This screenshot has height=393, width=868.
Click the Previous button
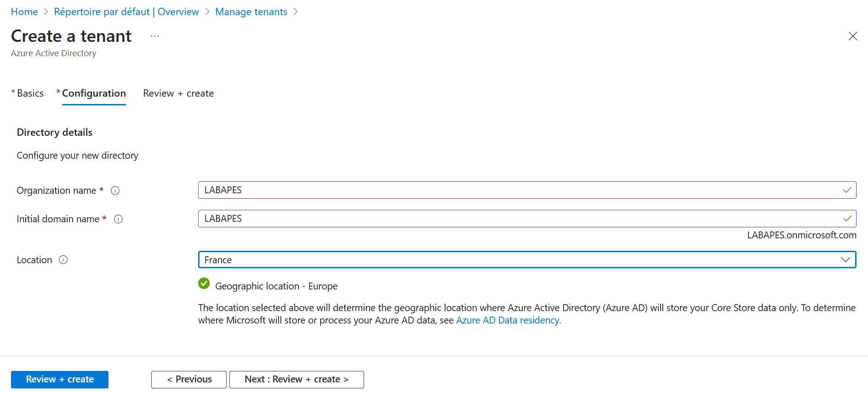coord(189,380)
